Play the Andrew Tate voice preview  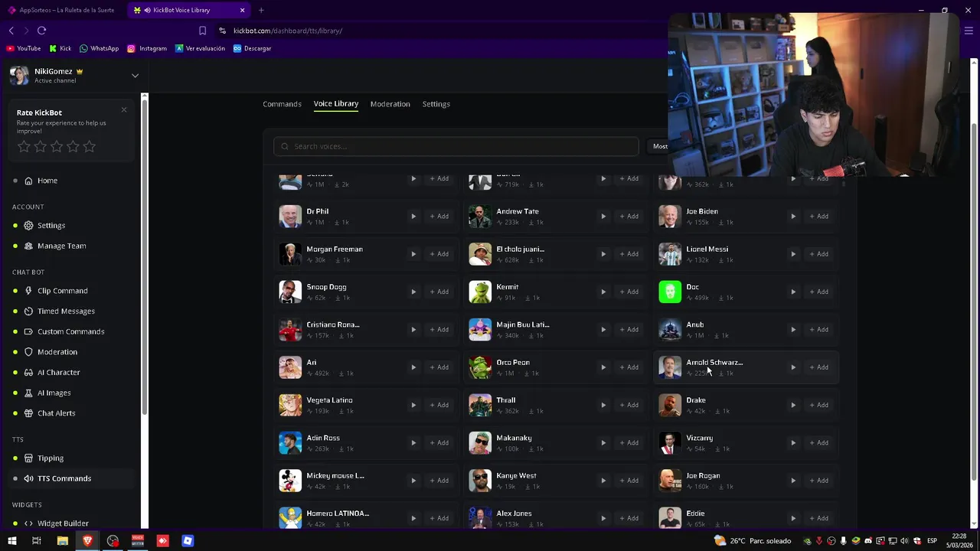(603, 217)
